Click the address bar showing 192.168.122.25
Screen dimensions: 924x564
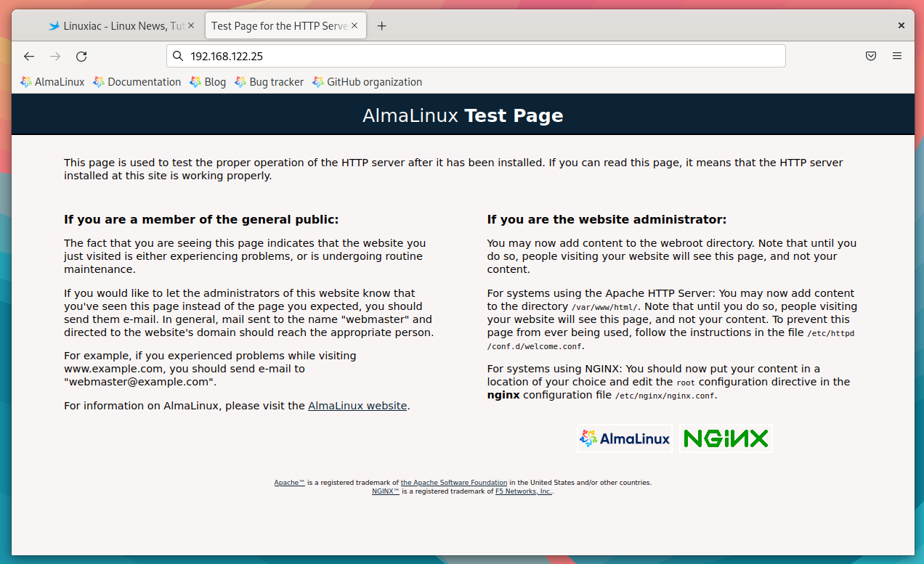476,56
